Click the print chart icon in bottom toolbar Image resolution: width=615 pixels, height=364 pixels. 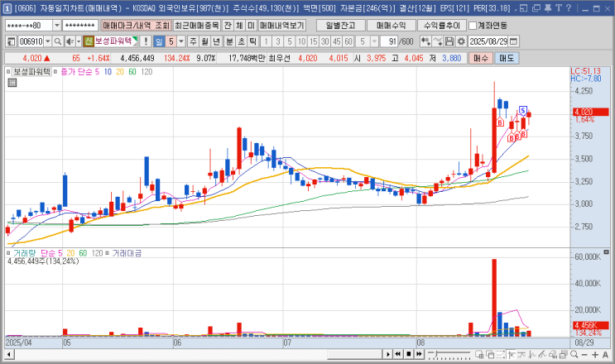point(564,354)
